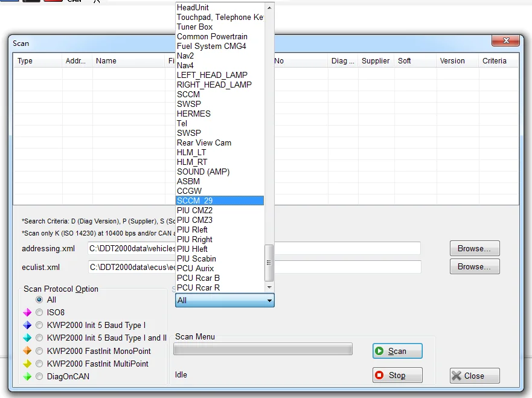Select the All scan protocol radio button
Viewport: 532px width, 398px height.
pyautogui.click(x=39, y=300)
